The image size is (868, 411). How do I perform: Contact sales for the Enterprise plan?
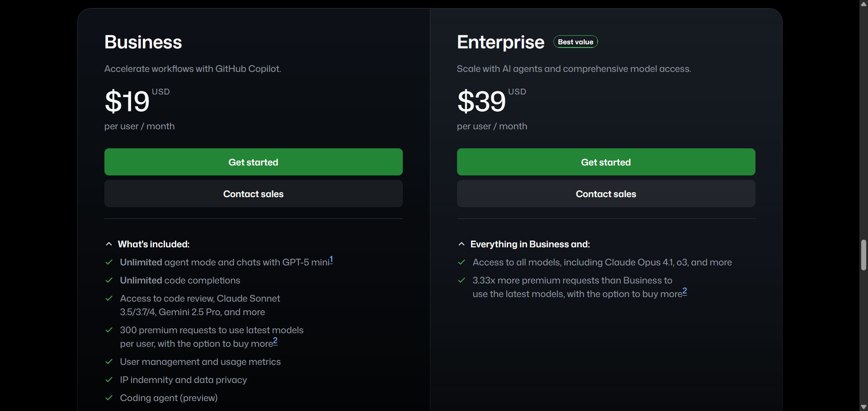[606, 194]
